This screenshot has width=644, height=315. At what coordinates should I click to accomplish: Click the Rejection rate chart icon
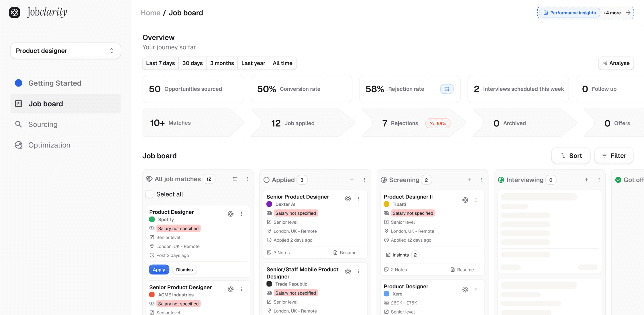tap(447, 89)
